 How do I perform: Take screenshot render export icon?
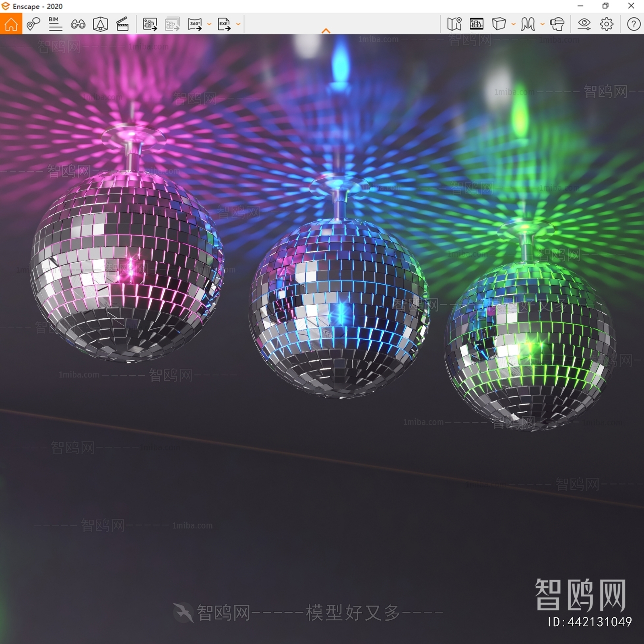point(150,24)
